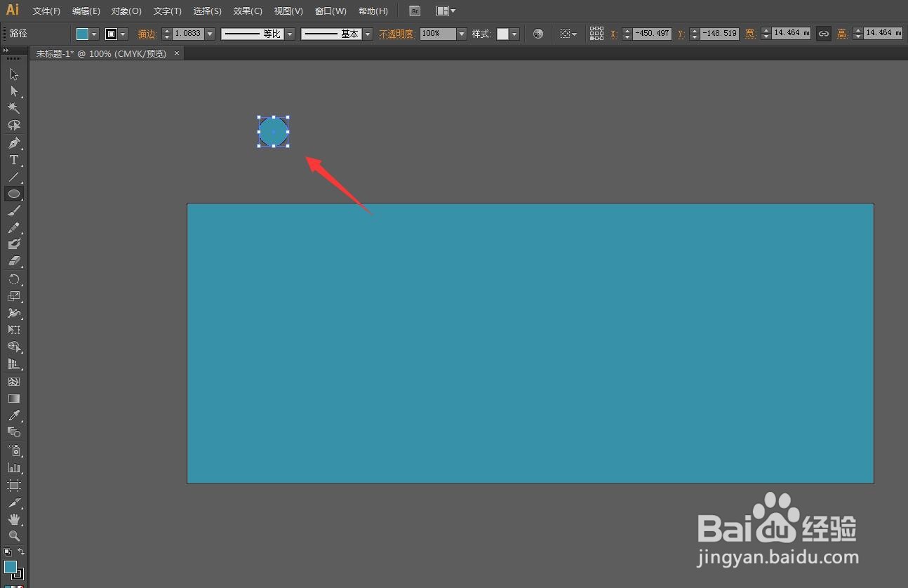
Task: Open the brush definition 基本 dropdown
Action: (368, 34)
